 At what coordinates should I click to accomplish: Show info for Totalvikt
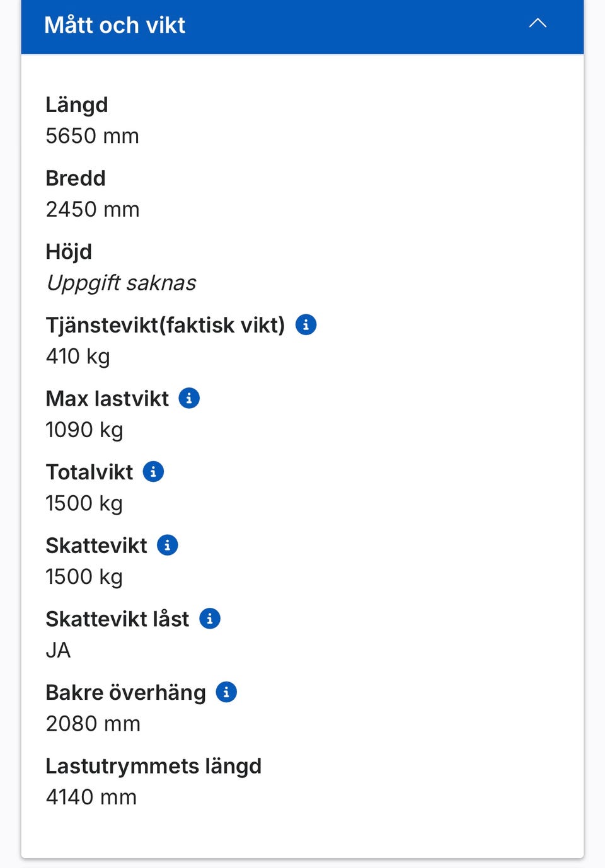(x=153, y=472)
